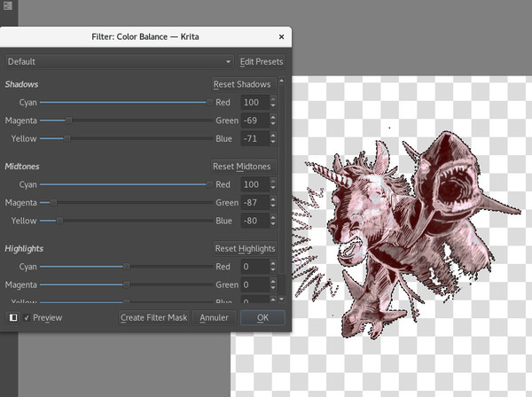
Task: Click the dialog scrollbar down arrow
Action: click(x=282, y=300)
